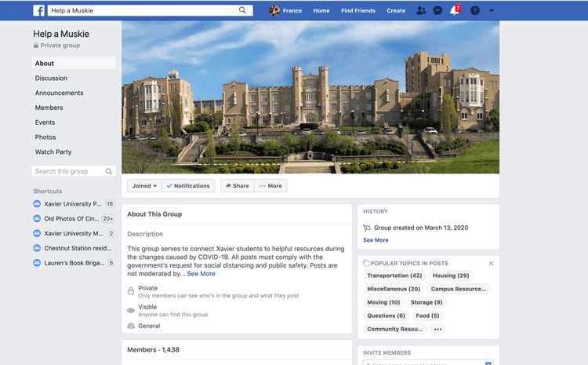Select Questions (6) topic
This screenshot has width=588, height=365.
tap(386, 316)
